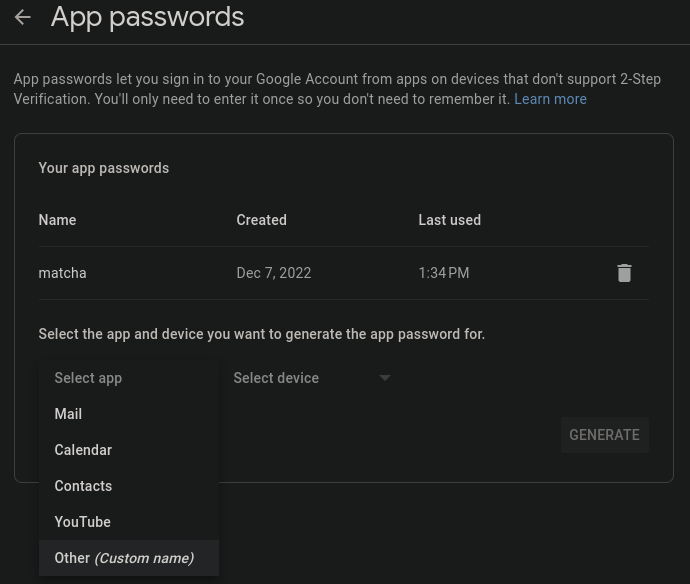Click the Select app menu header
This screenshot has height=584, width=690.
tap(129, 378)
